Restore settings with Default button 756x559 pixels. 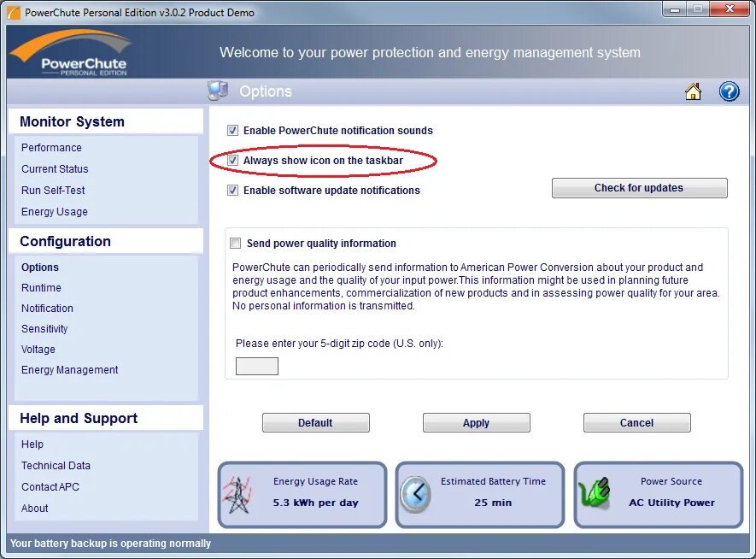point(316,422)
